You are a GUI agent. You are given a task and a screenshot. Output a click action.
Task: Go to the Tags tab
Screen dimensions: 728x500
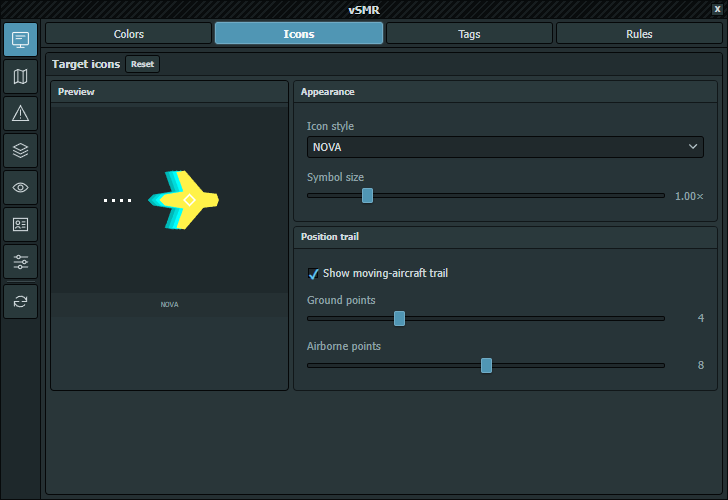(469, 34)
